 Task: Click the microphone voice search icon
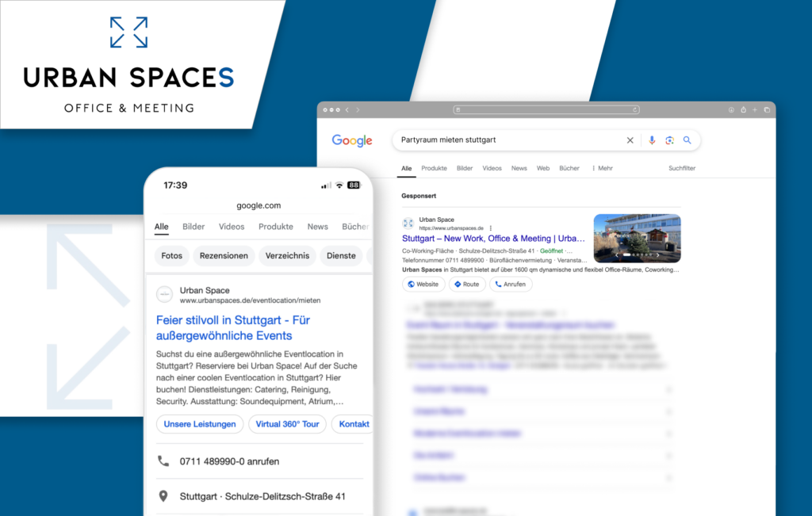[x=652, y=140]
